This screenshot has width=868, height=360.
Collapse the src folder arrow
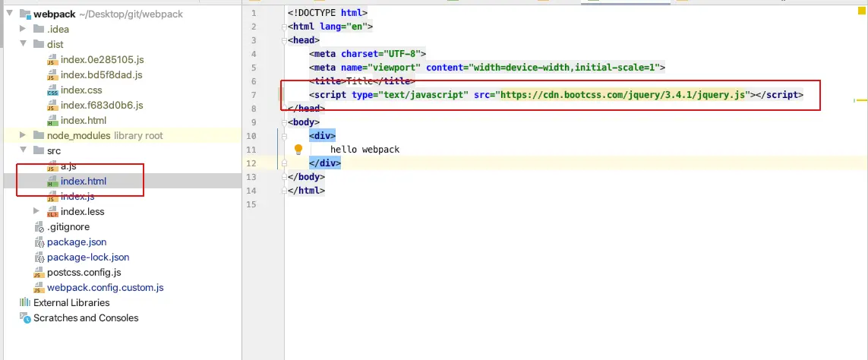coord(23,150)
